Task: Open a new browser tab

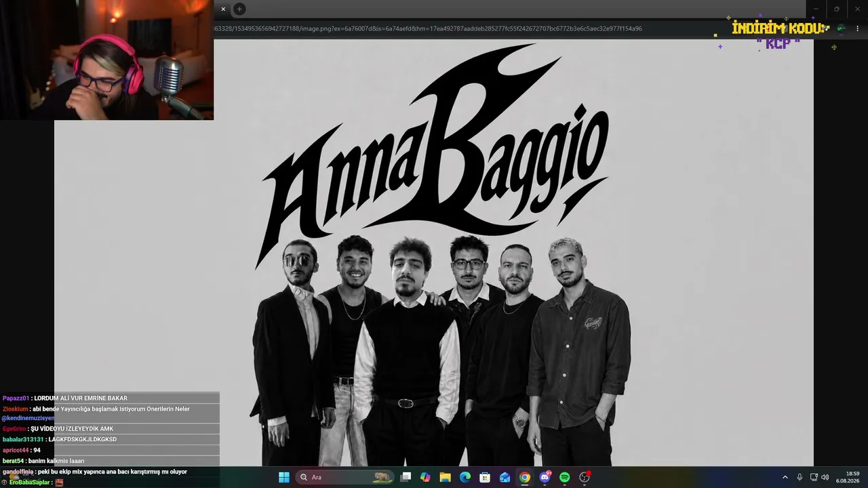Action: coord(239,9)
